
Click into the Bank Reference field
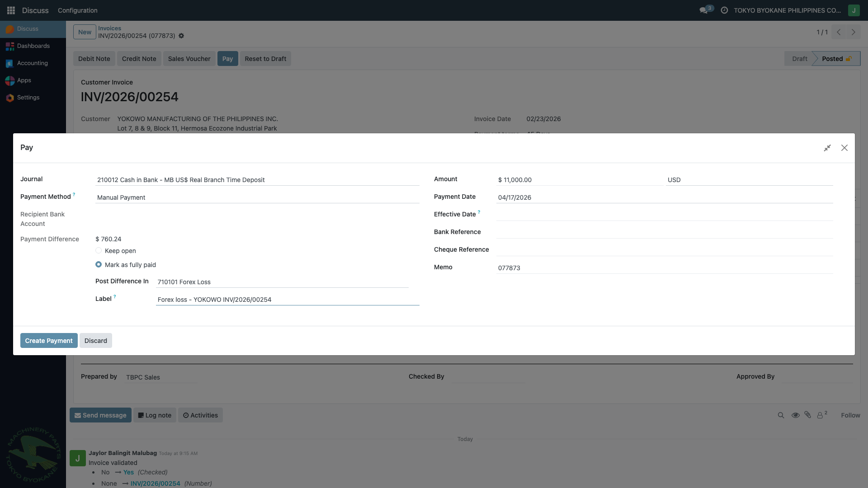[664, 232]
